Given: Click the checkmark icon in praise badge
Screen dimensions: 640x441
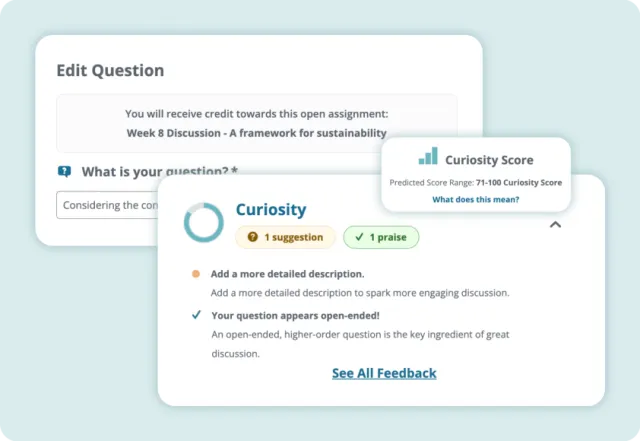Looking at the screenshot, I should coord(358,238).
